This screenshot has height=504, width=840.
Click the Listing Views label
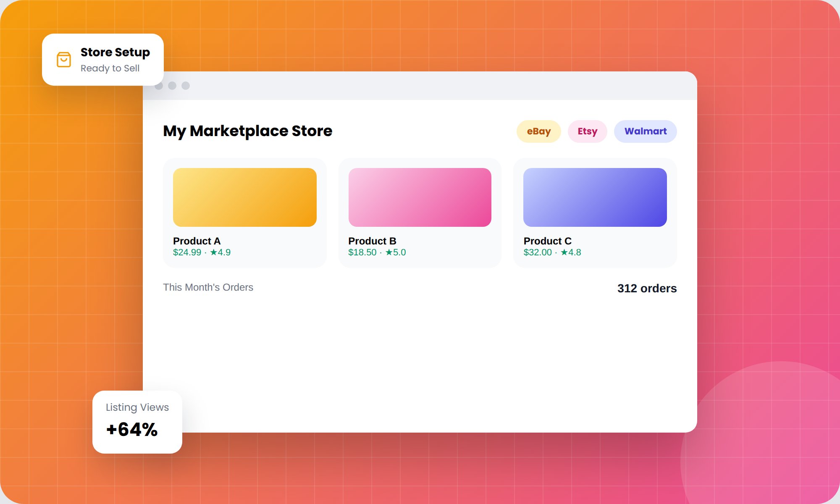point(137,407)
